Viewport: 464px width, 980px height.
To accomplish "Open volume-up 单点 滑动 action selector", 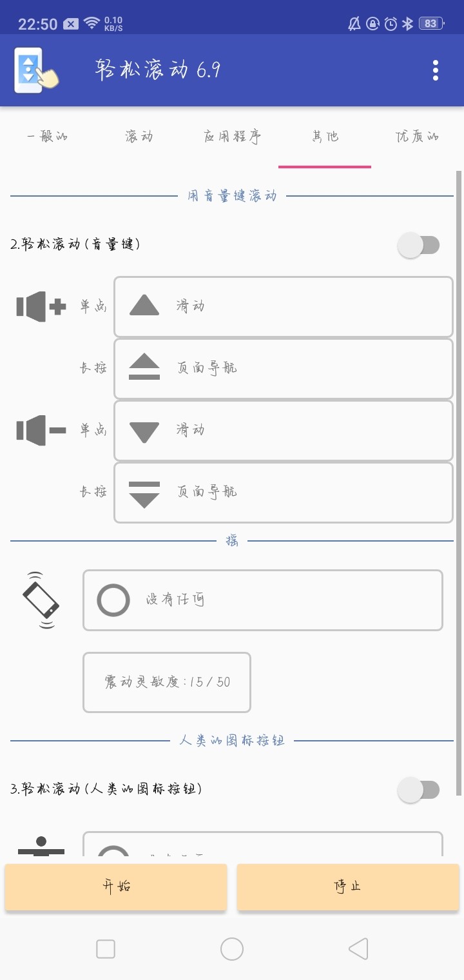I will tap(284, 307).
